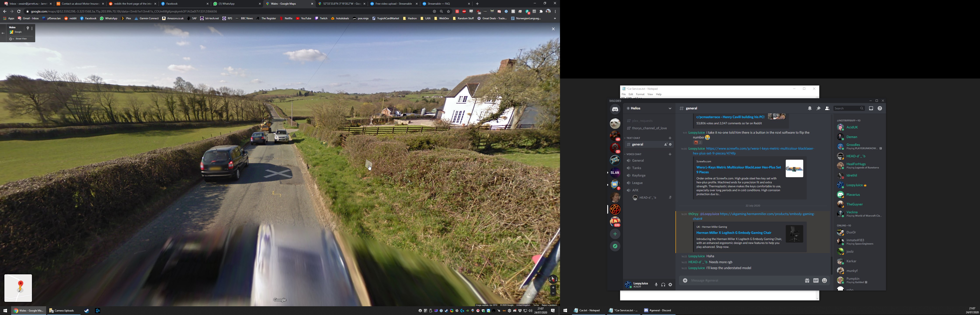Click Report a problem link
Viewport: 980px width, 315px height.
pyautogui.click(x=549, y=305)
